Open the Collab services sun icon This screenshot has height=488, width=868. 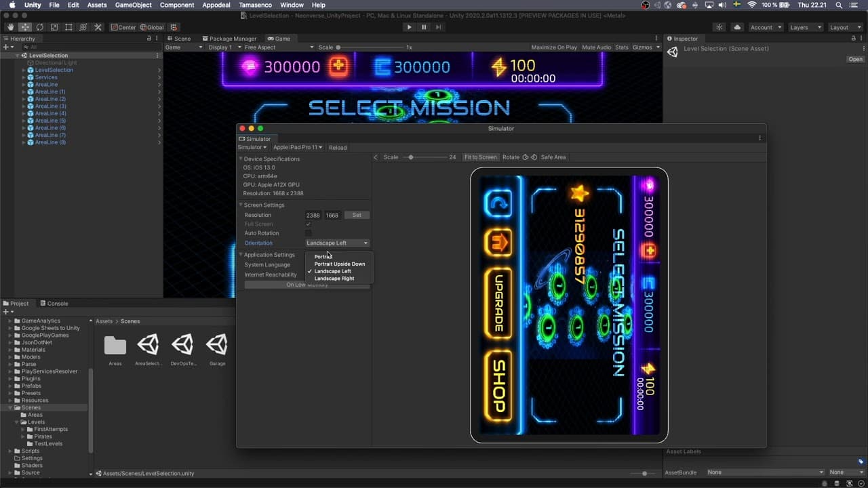(719, 27)
